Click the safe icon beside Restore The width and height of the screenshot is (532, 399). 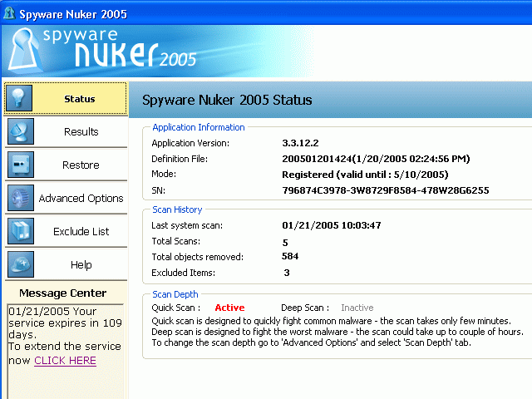pyautogui.click(x=21, y=165)
